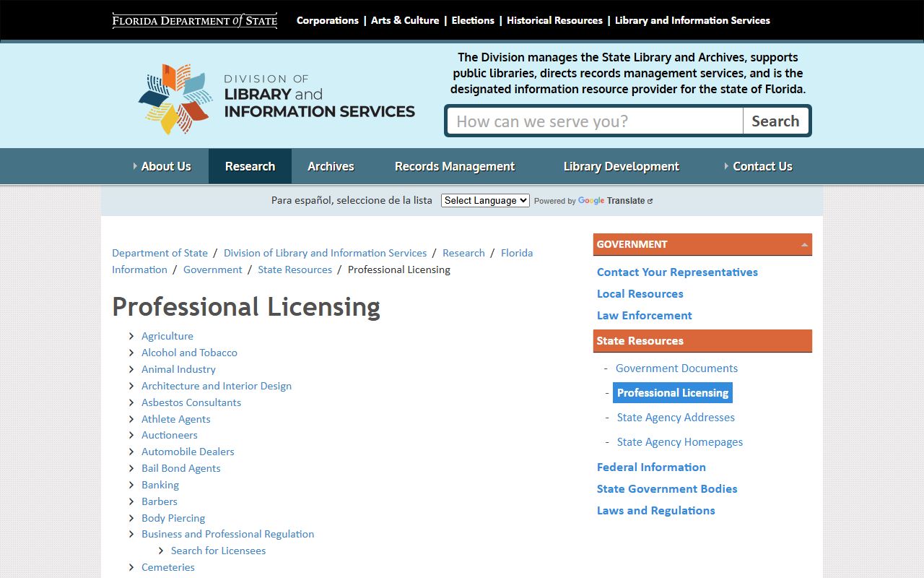Go to Historical Resources in top bar

tap(554, 20)
